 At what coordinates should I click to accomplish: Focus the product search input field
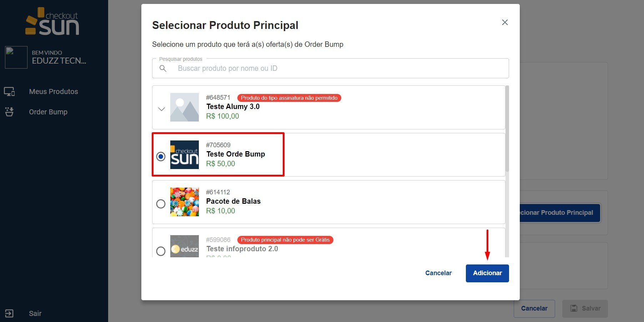coord(336,69)
